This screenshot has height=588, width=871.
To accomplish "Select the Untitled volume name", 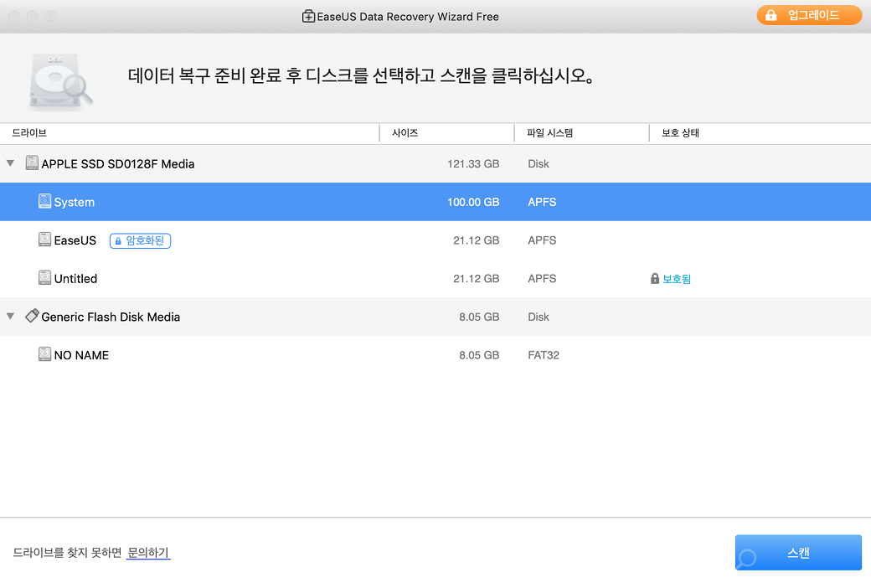I will 75,278.
